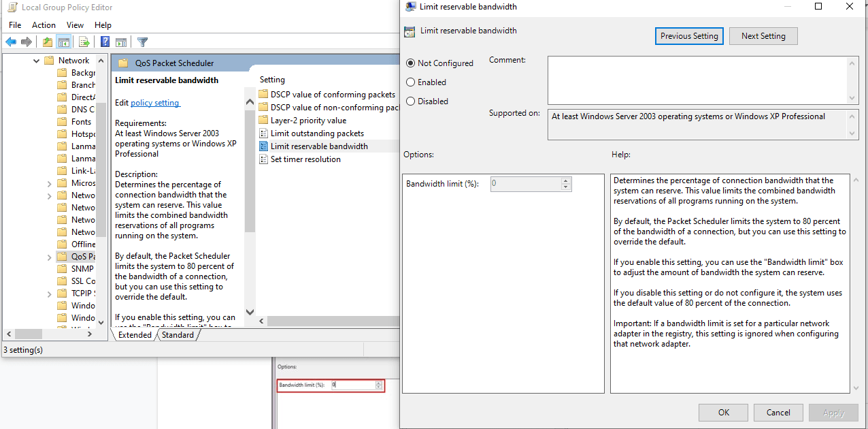868x429 pixels.
Task: Toggle the Show/Hide Action Pane icon
Action: [x=121, y=42]
